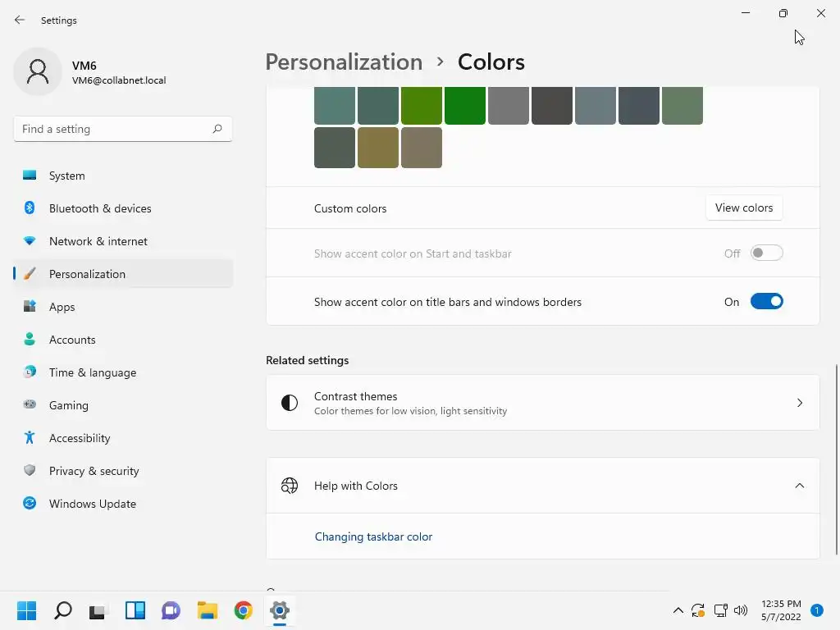The width and height of the screenshot is (840, 630).
Task: Click the View colors button
Action: [744, 208]
